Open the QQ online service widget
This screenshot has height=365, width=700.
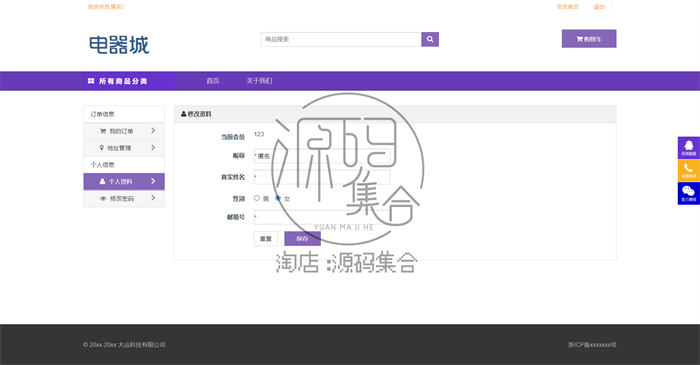pos(689,148)
